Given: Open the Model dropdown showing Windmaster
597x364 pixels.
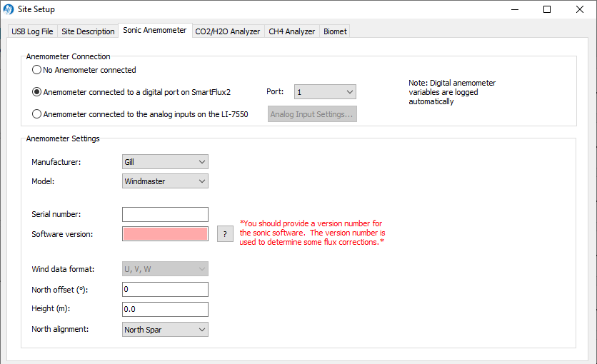Looking at the screenshot, I should (x=165, y=181).
